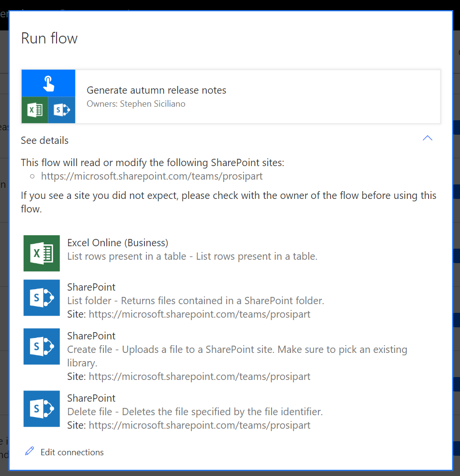
Task: Click the manual trigger touch icon
Action: [x=48, y=83]
